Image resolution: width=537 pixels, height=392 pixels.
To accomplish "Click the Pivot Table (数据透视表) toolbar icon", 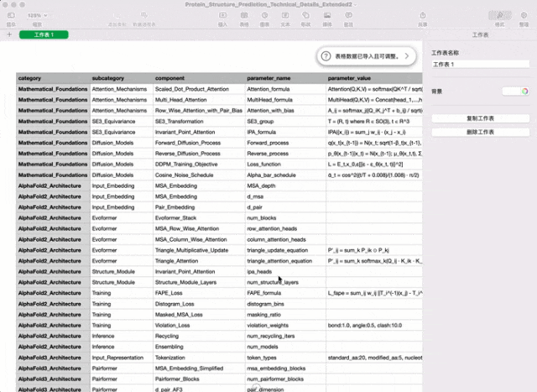I will pos(143,16).
